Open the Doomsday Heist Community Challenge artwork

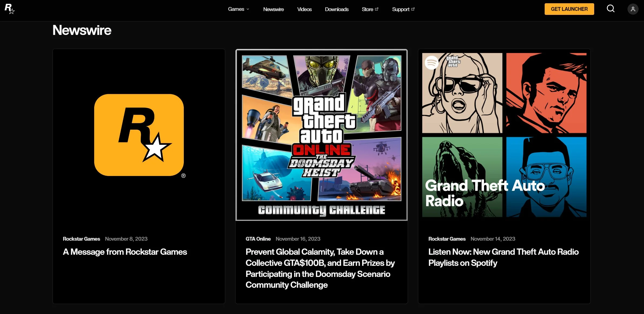coord(321,135)
